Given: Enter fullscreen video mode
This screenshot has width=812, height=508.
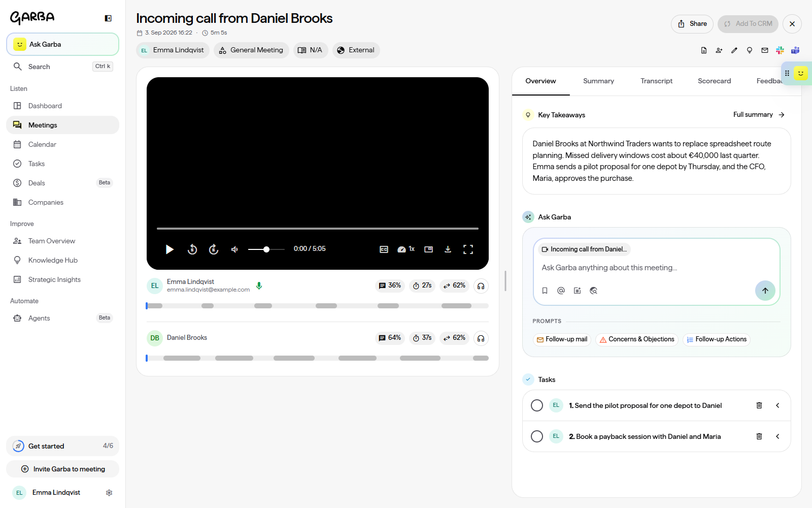Looking at the screenshot, I should point(468,249).
